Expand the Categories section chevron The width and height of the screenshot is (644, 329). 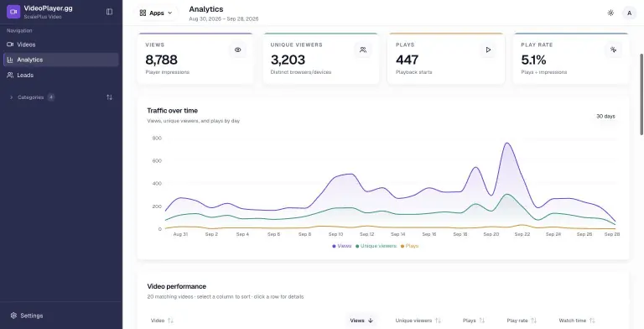click(12, 97)
